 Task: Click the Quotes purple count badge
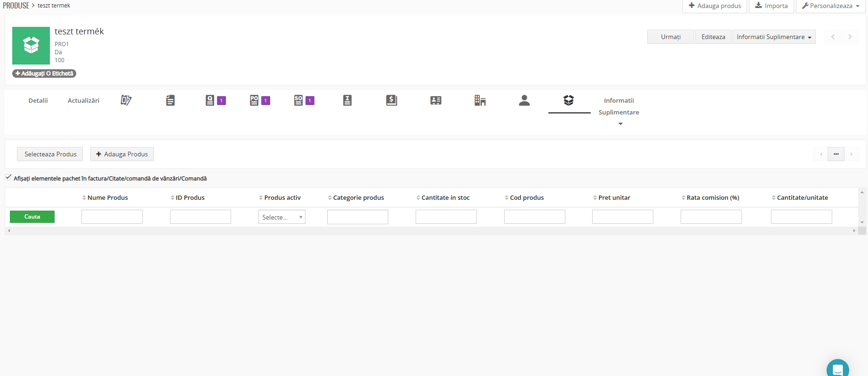[x=222, y=101]
